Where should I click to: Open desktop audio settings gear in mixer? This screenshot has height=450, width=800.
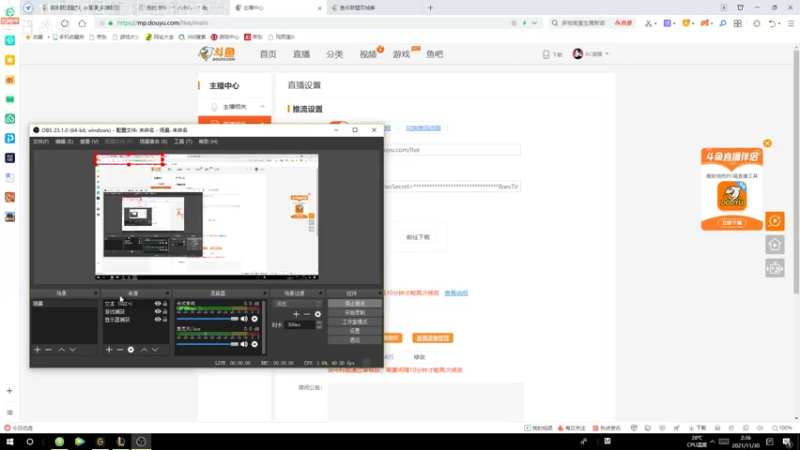pos(255,319)
